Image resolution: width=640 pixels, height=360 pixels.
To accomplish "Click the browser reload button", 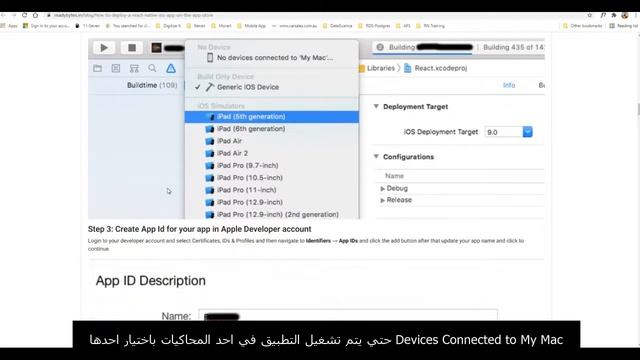I will click(x=24, y=15).
